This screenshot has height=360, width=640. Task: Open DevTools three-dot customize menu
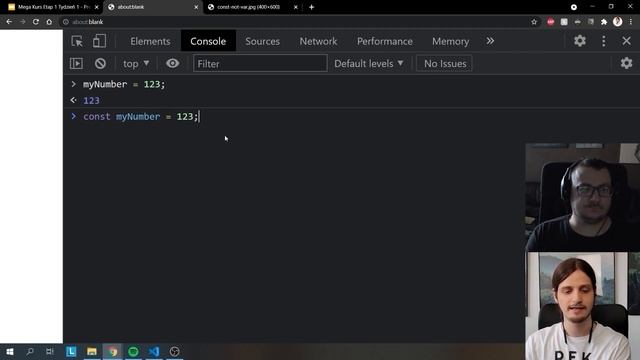point(604,41)
